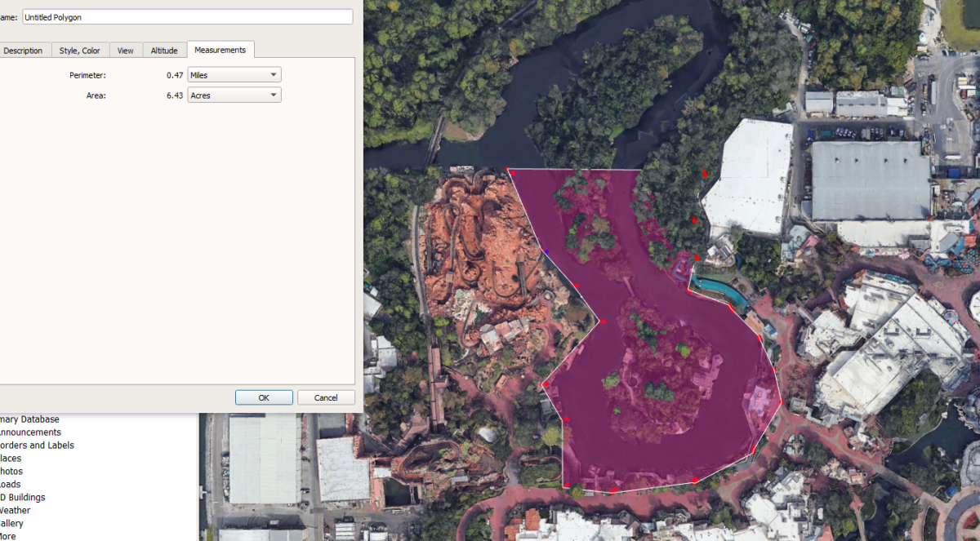The height and width of the screenshot is (541, 980).
Task: Click the perimeter value 0.47
Action: (x=175, y=75)
